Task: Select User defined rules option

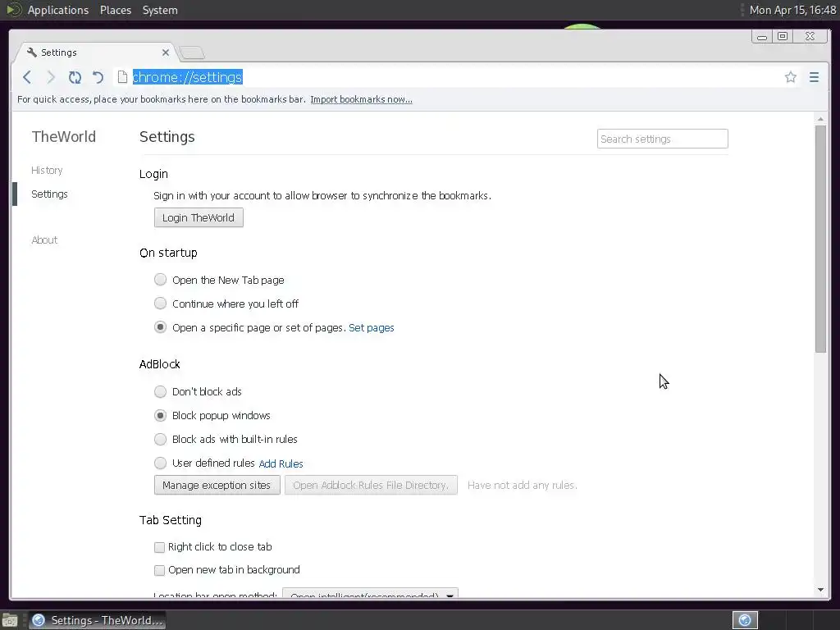Action: (x=160, y=463)
